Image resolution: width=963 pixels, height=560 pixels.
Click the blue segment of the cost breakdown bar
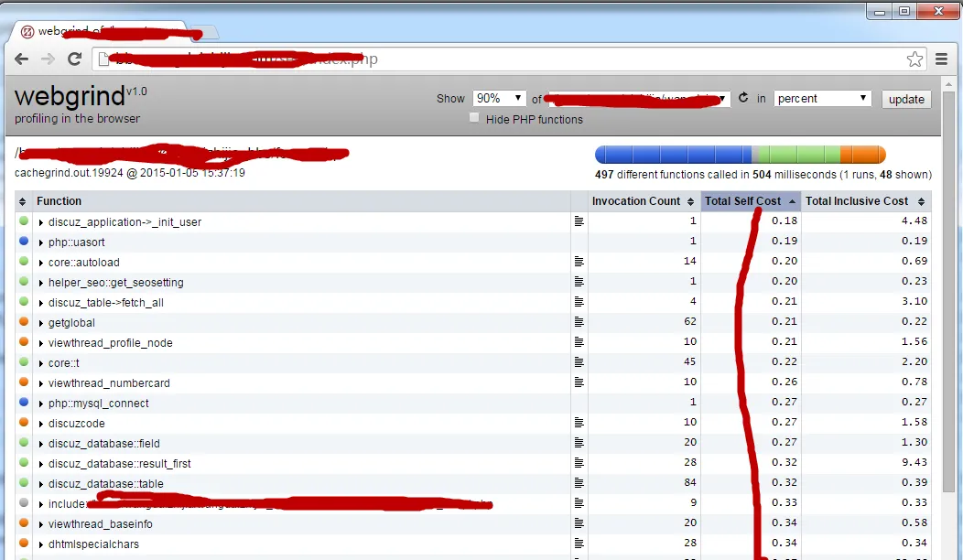(x=673, y=154)
